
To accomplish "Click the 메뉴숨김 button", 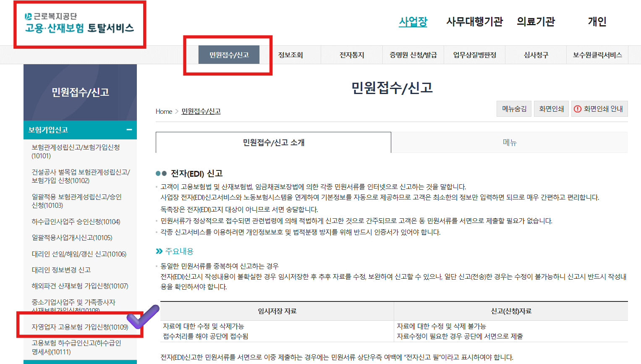I will click(x=514, y=108).
